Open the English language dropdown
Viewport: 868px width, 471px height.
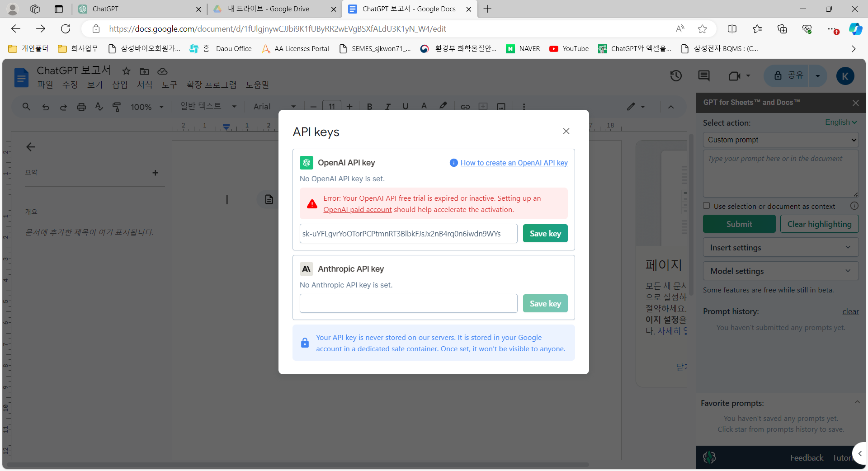point(841,122)
